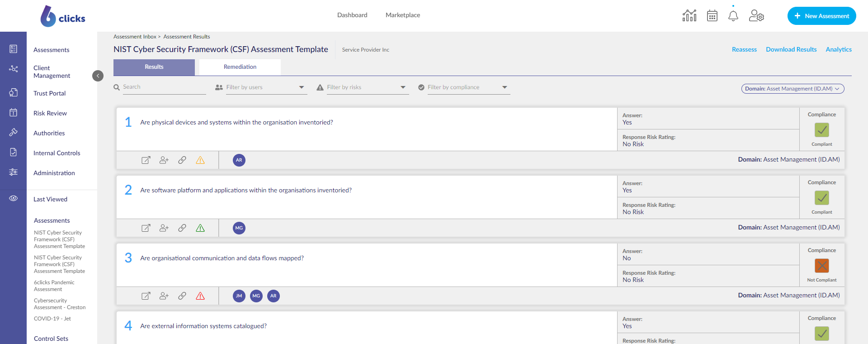
Task: Click the Assessments sidebar icon
Action: 14,49
